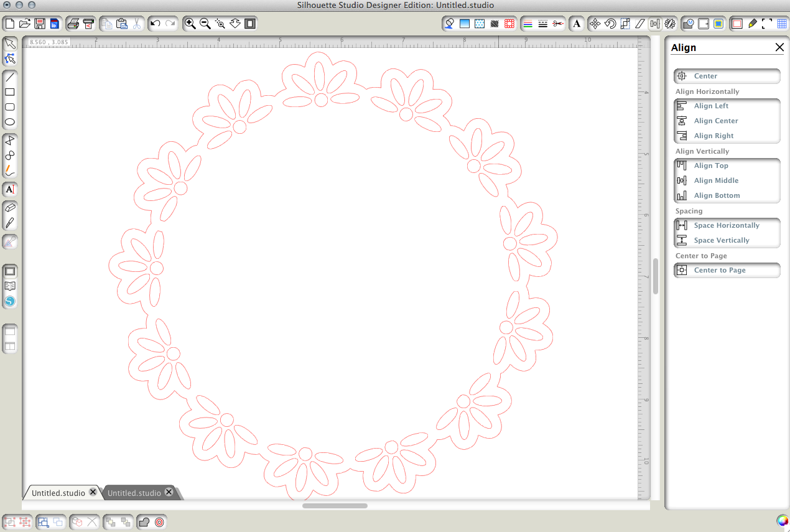The height and width of the screenshot is (532, 790).
Task: Select the zoom selection tool
Action: pos(220,24)
